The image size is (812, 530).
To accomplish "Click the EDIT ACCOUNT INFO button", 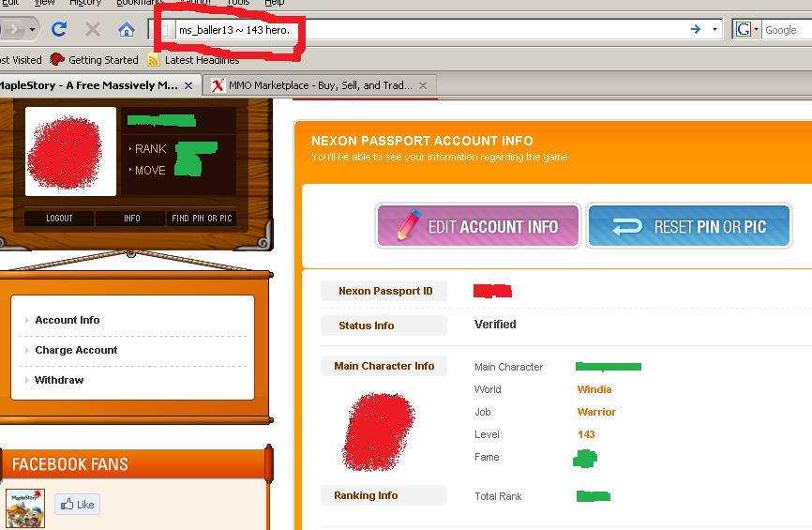I will [x=477, y=226].
